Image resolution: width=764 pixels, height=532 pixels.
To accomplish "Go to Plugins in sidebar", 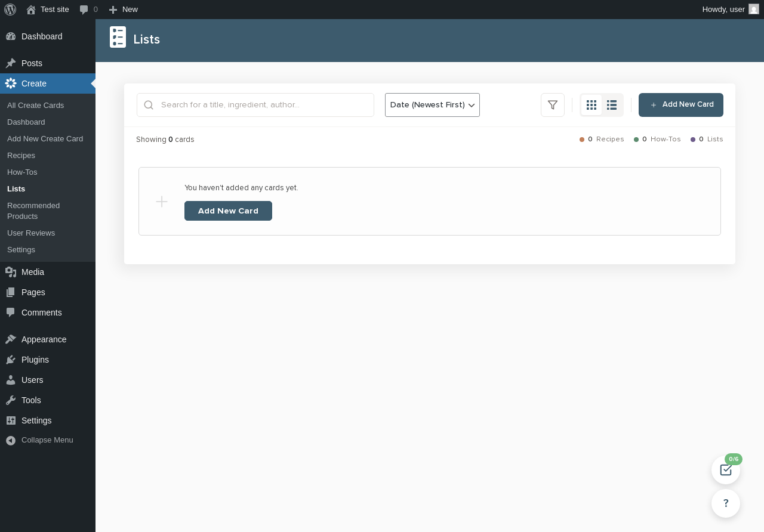I will tap(35, 360).
